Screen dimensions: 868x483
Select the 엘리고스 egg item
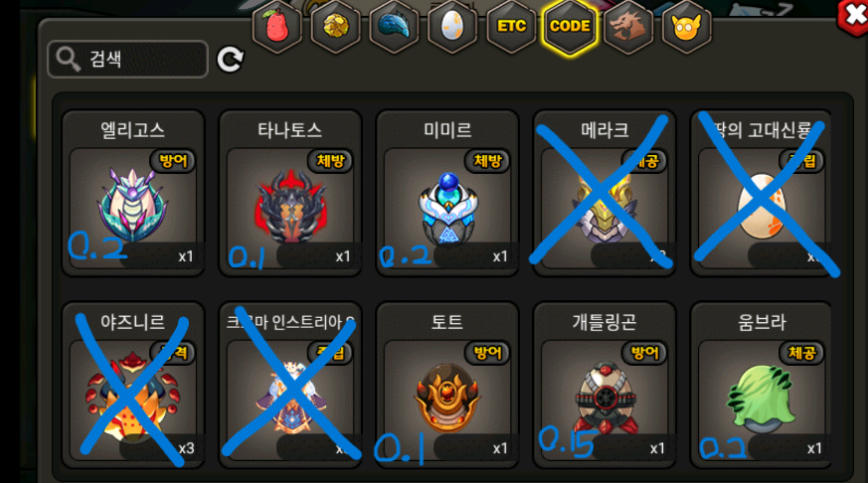(x=133, y=193)
